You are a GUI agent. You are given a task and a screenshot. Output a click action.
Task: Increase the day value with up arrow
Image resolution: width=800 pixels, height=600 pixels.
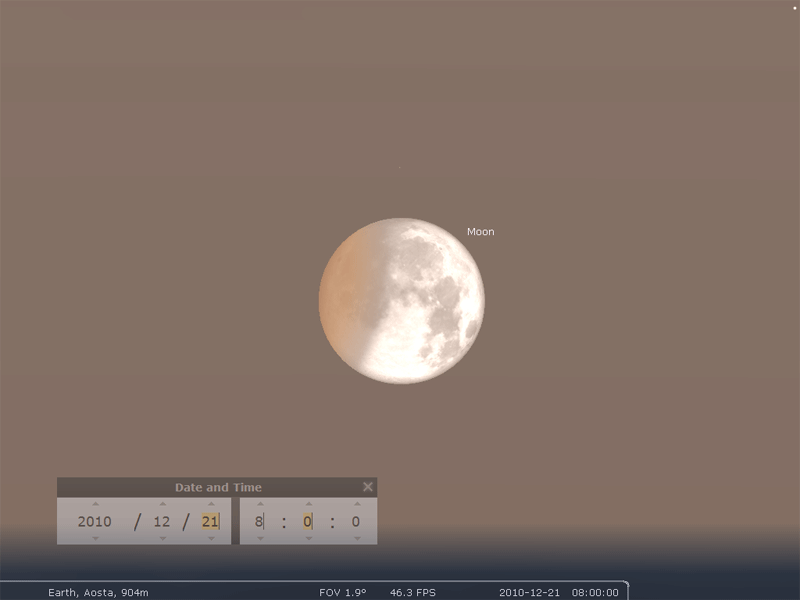coord(211,504)
